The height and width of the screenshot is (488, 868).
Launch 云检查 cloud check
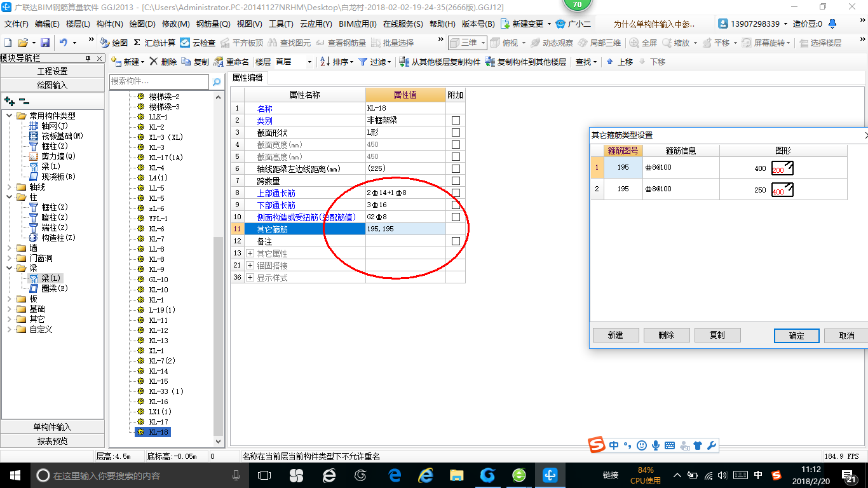point(198,43)
